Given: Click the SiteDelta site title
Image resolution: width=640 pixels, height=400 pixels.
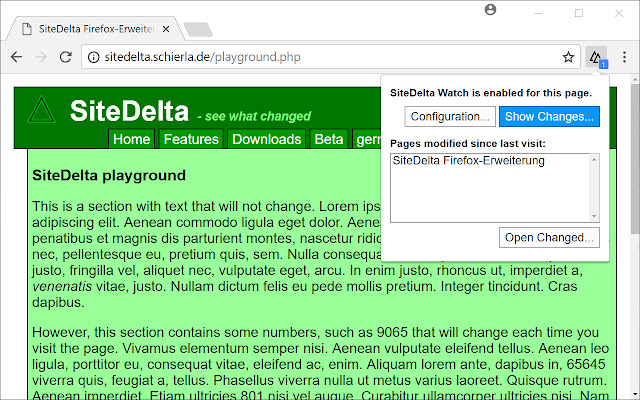Looking at the screenshot, I should click(x=129, y=111).
